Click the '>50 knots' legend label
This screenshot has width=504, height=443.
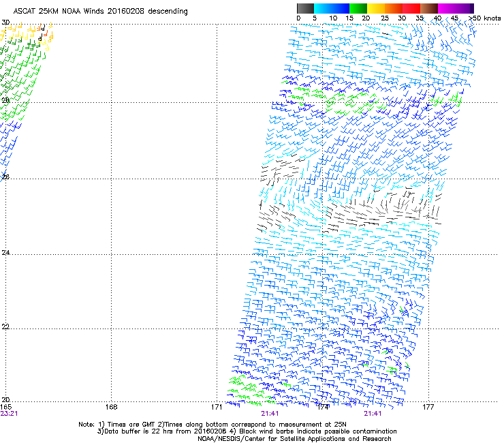[x=484, y=18]
